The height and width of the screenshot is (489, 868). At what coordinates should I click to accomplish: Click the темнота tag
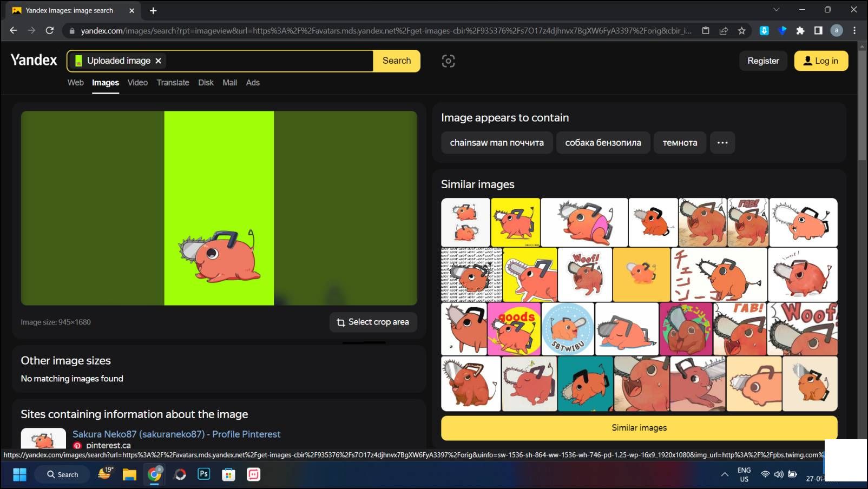click(x=680, y=143)
